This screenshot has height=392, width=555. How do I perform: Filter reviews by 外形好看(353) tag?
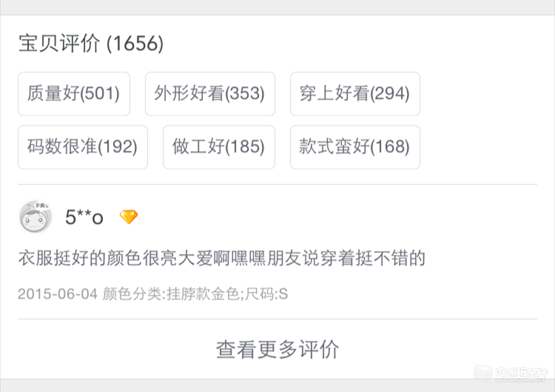click(210, 94)
